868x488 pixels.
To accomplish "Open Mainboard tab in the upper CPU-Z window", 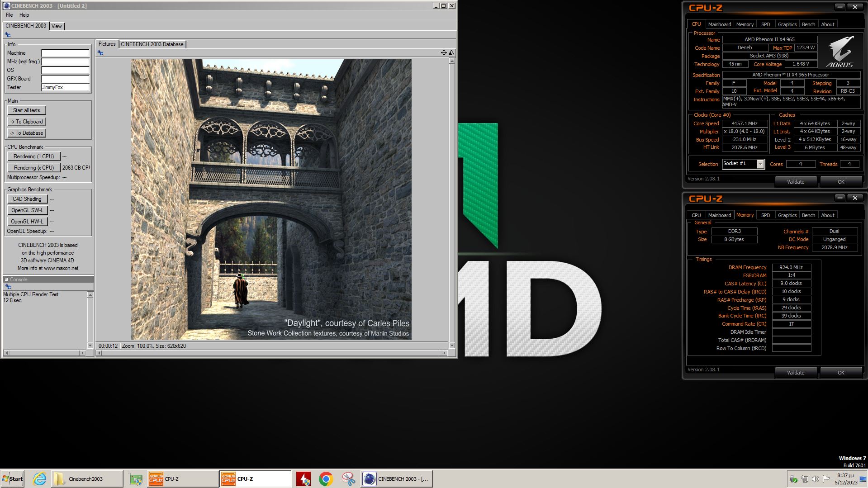I will [719, 24].
